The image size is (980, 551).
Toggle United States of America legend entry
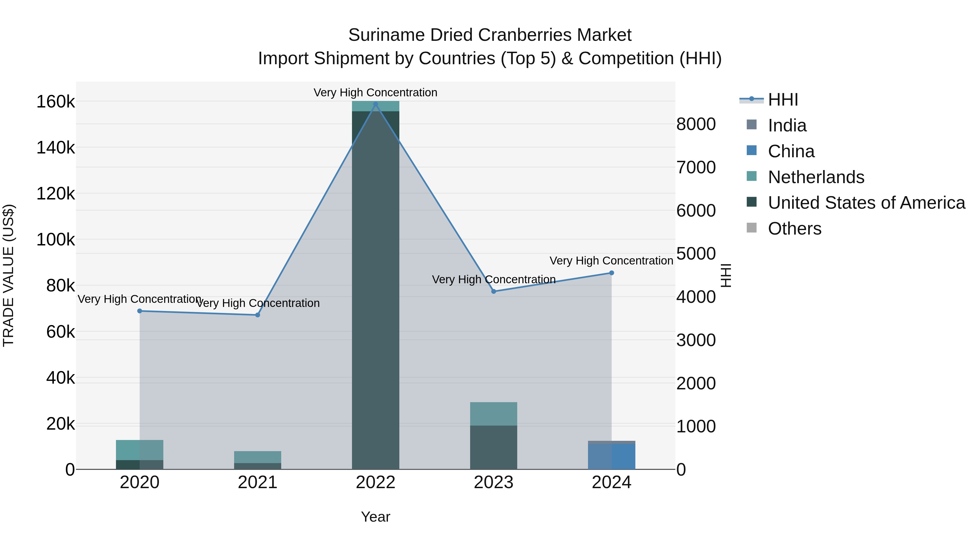856,203
